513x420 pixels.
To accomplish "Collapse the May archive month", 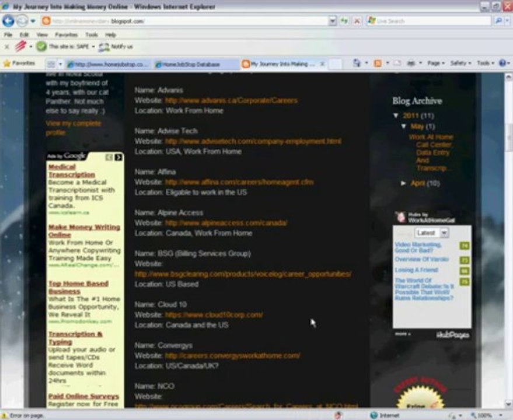I will (x=404, y=126).
